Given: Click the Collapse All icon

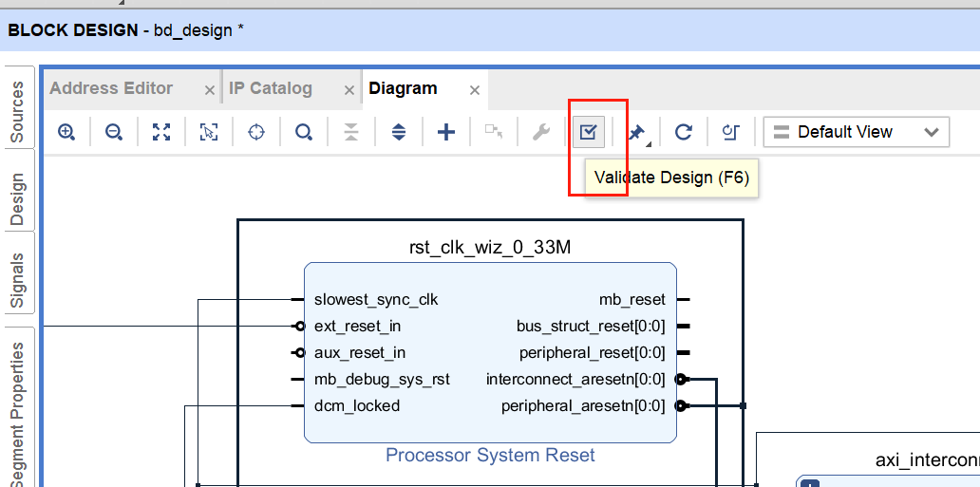Looking at the screenshot, I should coord(351,132).
